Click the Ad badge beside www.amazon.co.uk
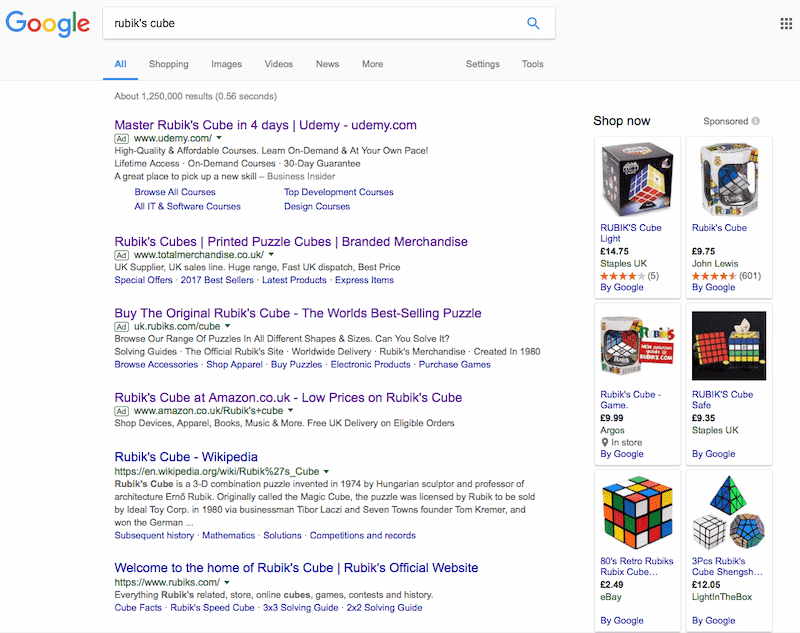The height and width of the screenshot is (633, 800). pos(121,411)
